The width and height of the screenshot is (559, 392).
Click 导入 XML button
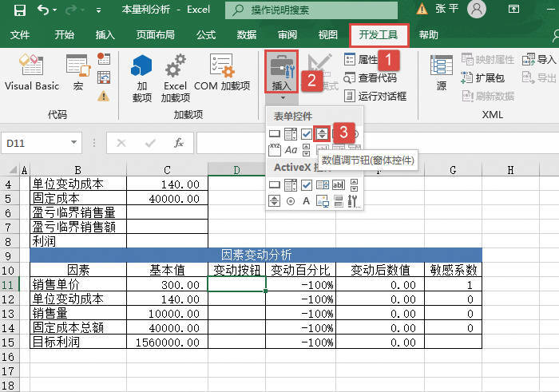539,59
